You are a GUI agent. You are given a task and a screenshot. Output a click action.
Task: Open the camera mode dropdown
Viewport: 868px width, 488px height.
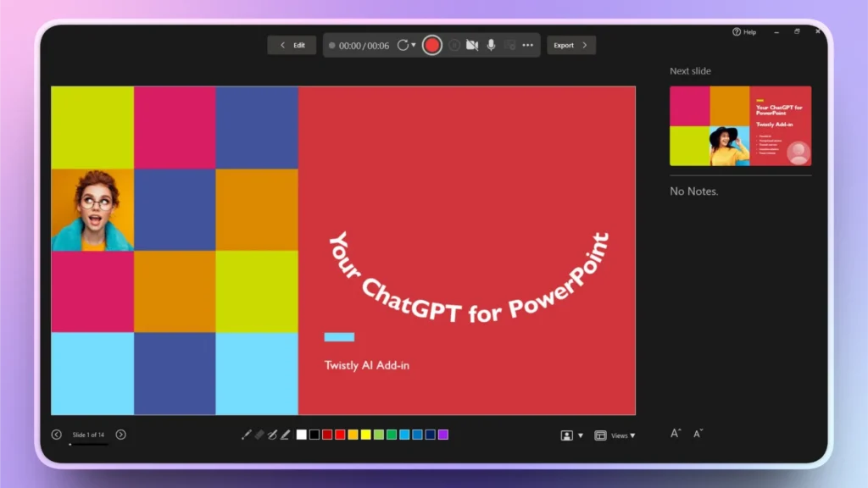coord(579,435)
